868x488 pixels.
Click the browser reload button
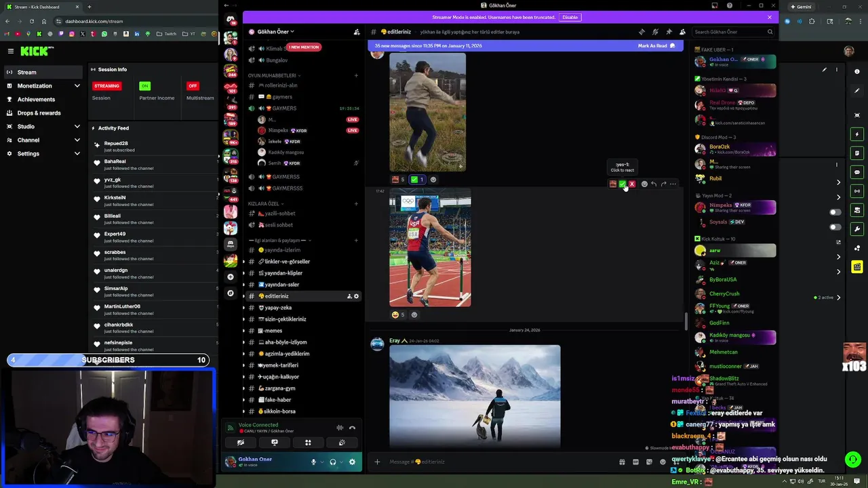tap(31, 21)
